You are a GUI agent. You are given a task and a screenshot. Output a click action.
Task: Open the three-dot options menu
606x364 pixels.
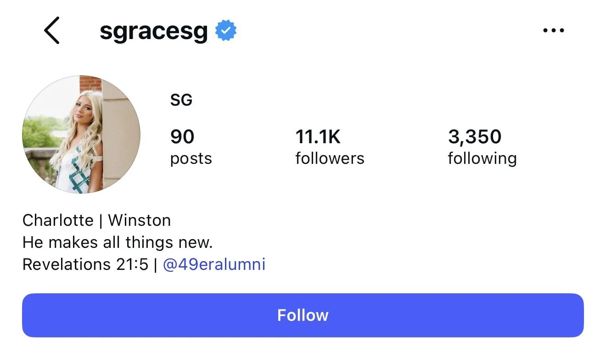(553, 31)
